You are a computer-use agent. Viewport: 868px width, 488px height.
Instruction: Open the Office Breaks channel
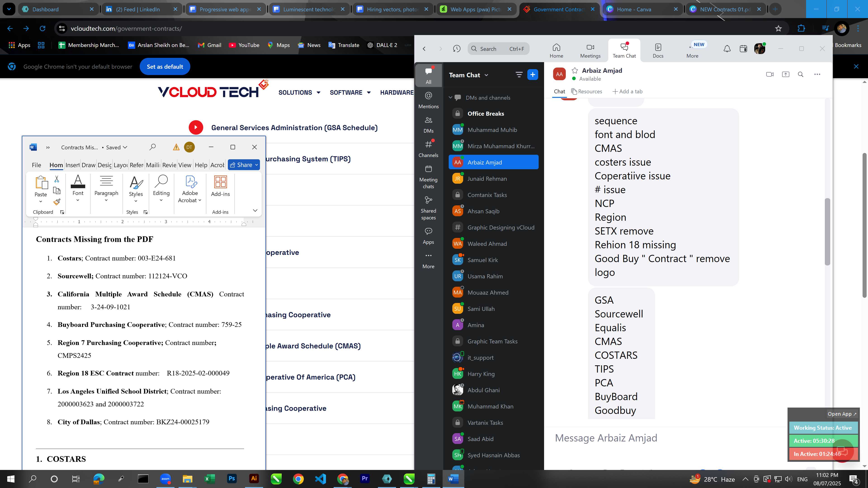pyautogui.click(x=493, y=114)
